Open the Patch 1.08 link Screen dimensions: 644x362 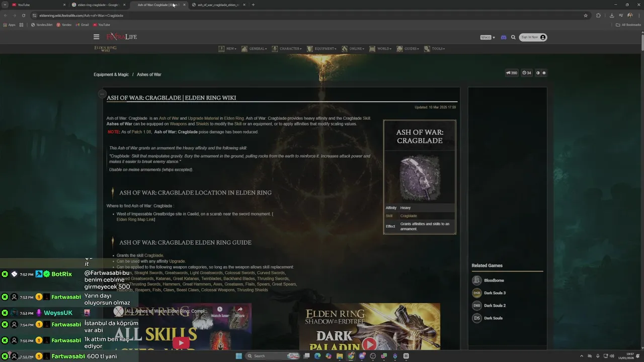click(141, 132)
